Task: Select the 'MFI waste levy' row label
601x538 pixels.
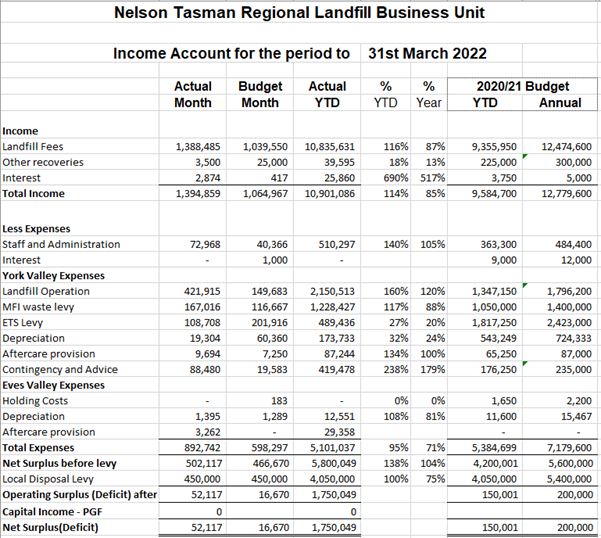Action: click(38, 307)
